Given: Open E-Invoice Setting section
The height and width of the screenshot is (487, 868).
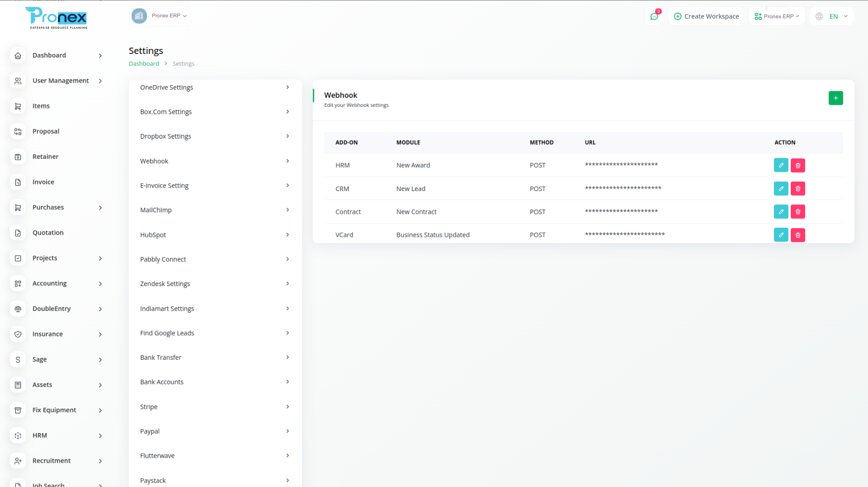Looking at the screenshot, I should [215, 186].
